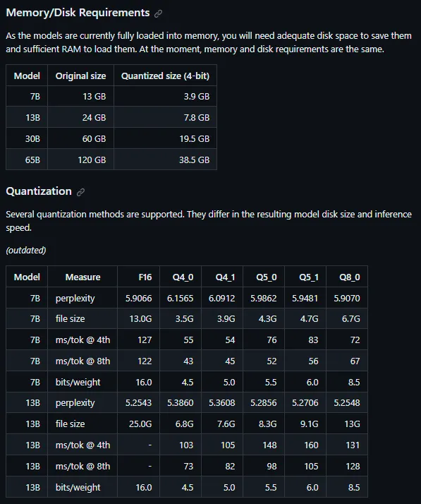421x504 pixels.
Task: Select the 13B perplexity Q5_1 value 5.2706
Action: pos(305,403)
